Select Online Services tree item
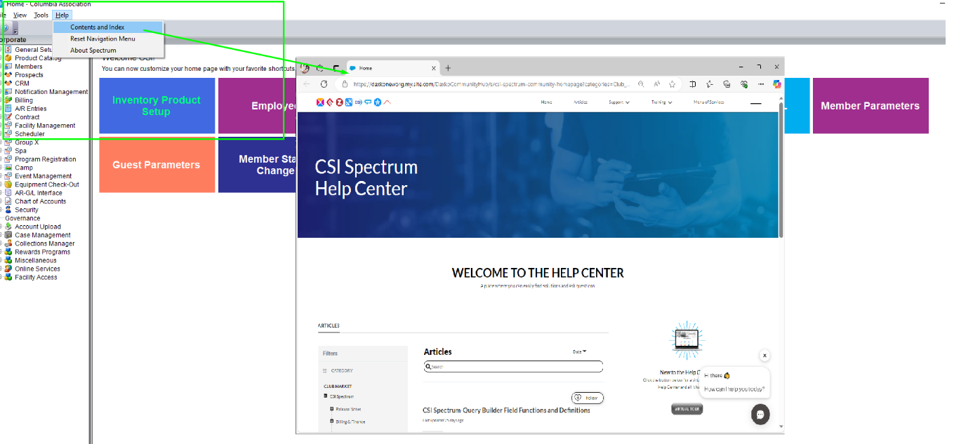Image resolution: width=980 pixels, height=444 pixels. (37, 269)
